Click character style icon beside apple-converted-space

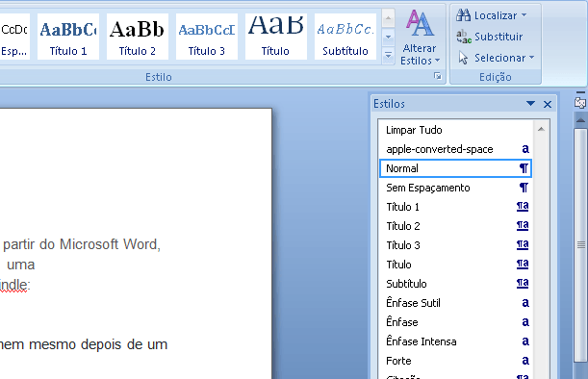[x=525, y=149]
